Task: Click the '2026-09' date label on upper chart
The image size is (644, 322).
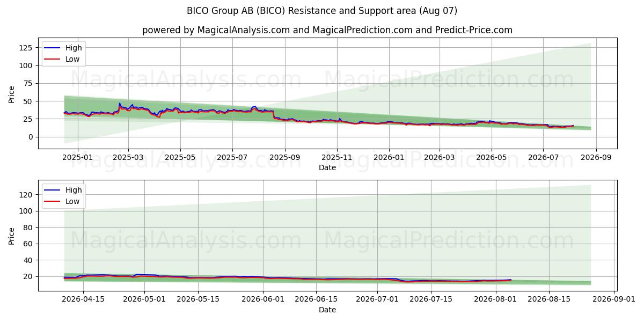Action: [x=596, y=158]
